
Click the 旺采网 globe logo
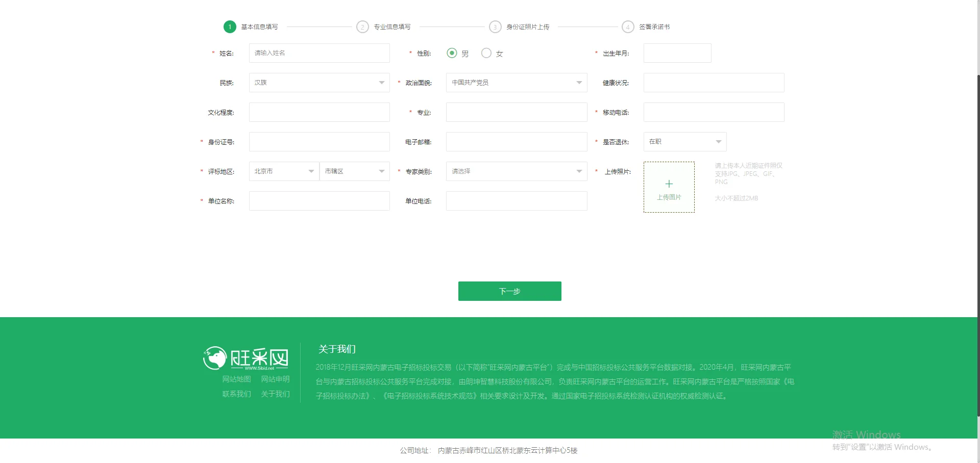(216, 358)
